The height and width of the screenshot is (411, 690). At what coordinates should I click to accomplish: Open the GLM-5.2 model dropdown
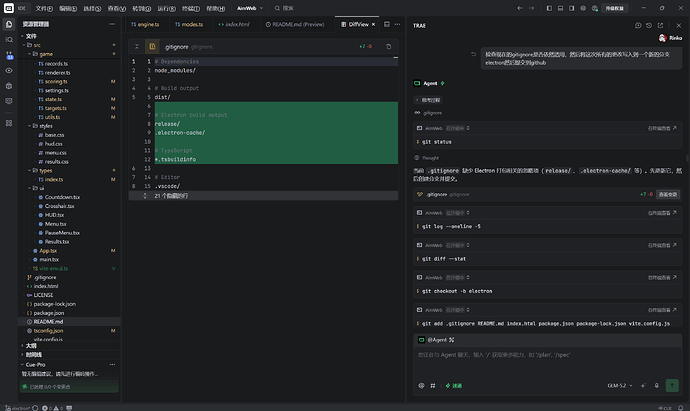tap(620, 385)
